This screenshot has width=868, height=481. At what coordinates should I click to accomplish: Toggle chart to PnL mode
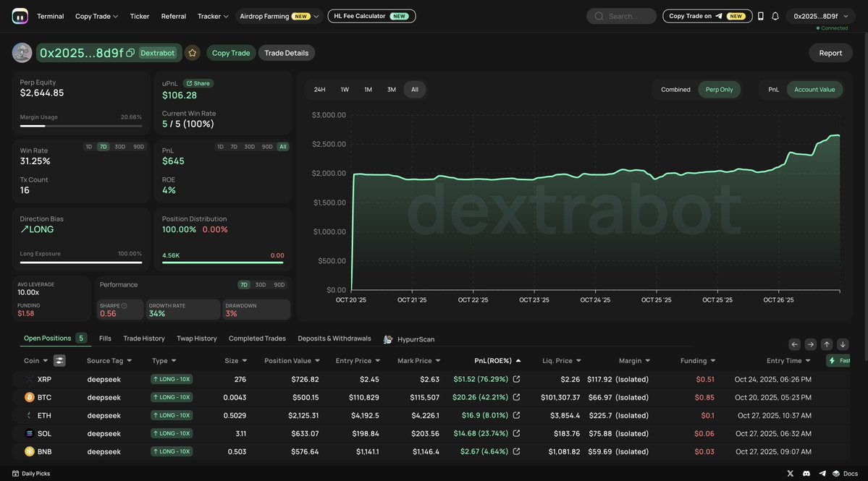[x=774, y=90]
